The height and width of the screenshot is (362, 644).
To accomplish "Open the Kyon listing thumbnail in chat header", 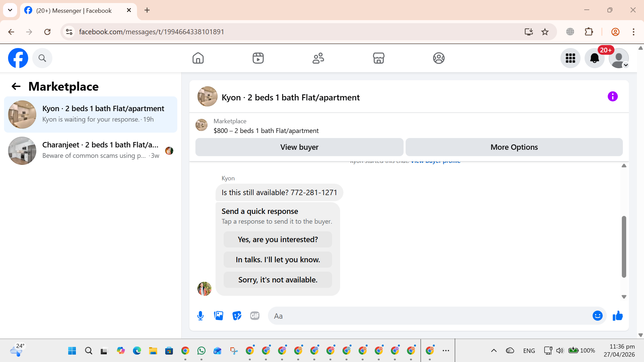I will click(x=207, y=97).
